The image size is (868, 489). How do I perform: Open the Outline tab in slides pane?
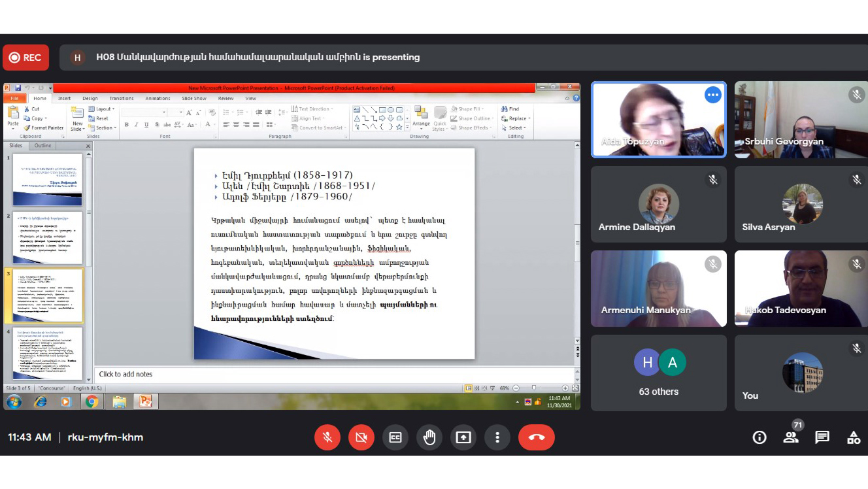pyautogui.click(x=43, y=146)
